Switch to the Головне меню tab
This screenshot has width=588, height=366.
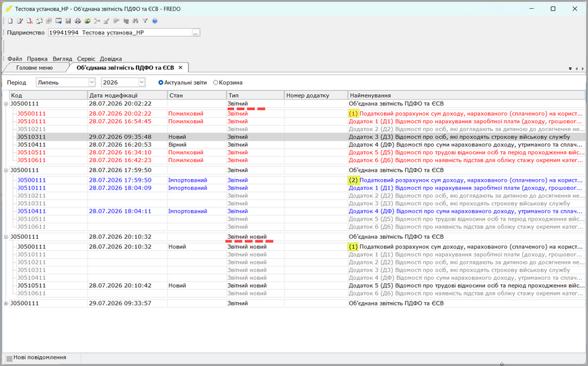pyautogui.click(x=34, y=68)
